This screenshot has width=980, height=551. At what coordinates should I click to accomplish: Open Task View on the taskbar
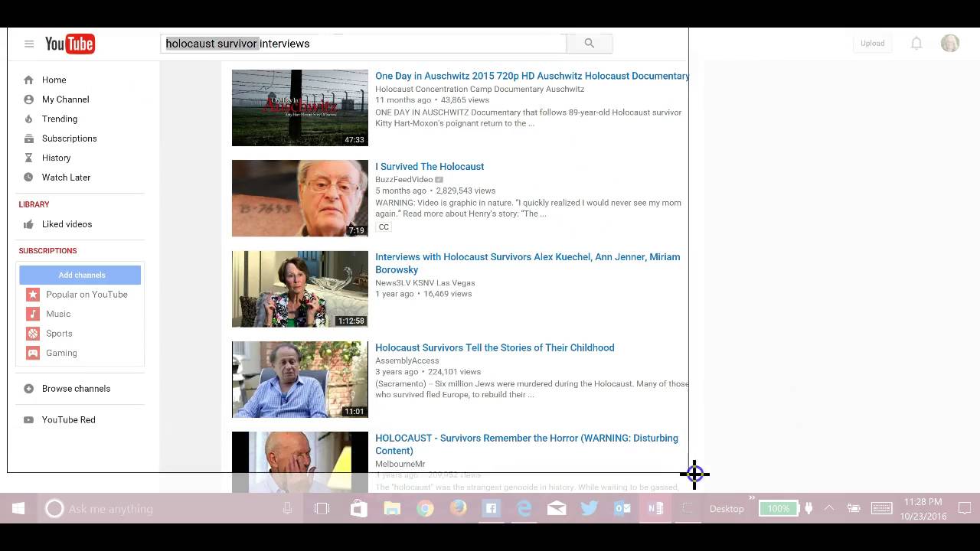[x=322, y=508]
